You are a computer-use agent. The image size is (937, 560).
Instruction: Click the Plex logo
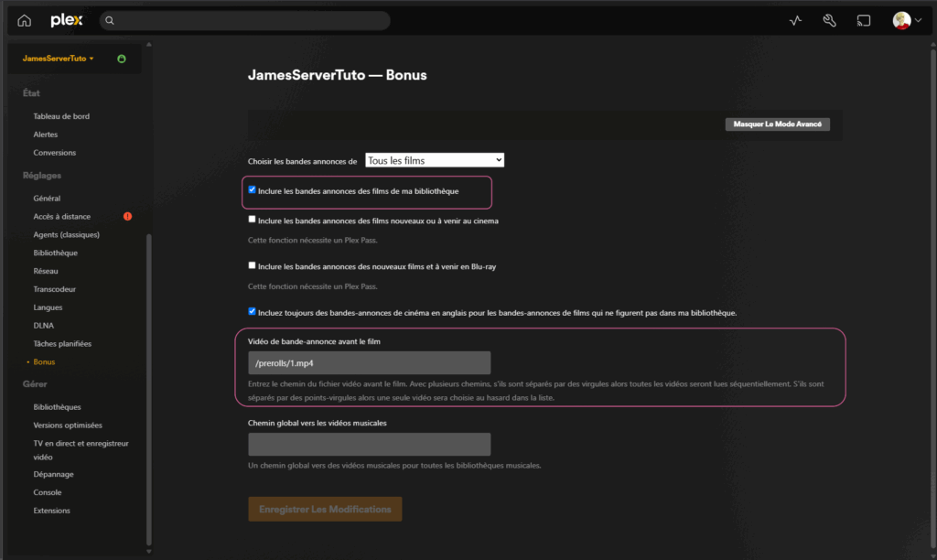click(66, 20)
